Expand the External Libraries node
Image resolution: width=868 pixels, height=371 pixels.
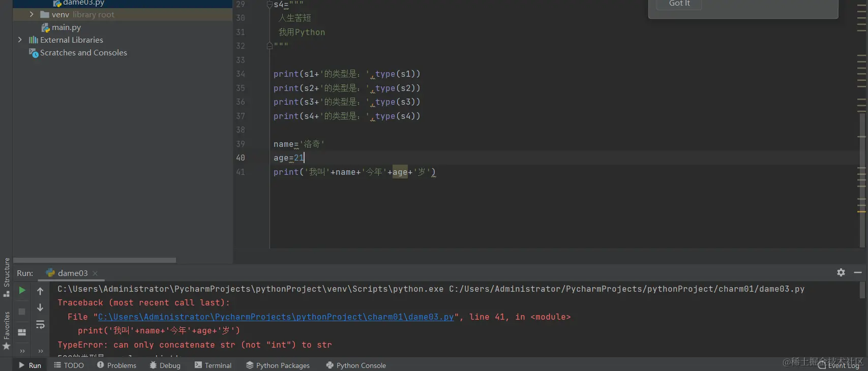(x=20, y=40)
